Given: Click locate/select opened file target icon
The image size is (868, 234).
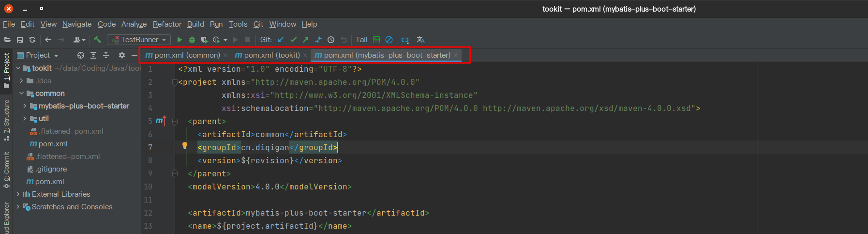Looking at the screenshot, I should 81,55.
